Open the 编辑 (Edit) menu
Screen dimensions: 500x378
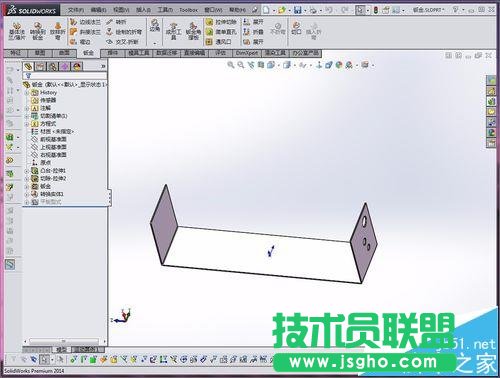click(99, 10)
